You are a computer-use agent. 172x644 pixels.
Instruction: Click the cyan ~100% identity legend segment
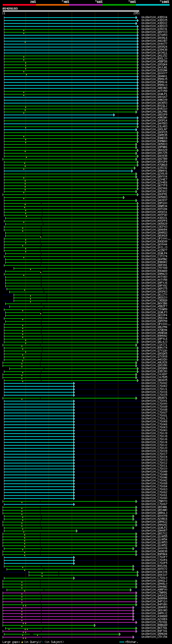point(152,5)
